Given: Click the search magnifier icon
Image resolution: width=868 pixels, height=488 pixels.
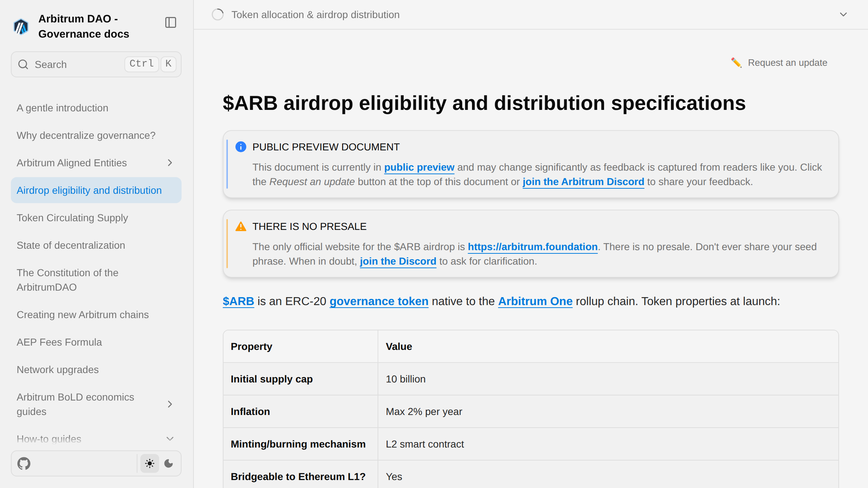Looking at the screenshot, I should coord(23,64).
